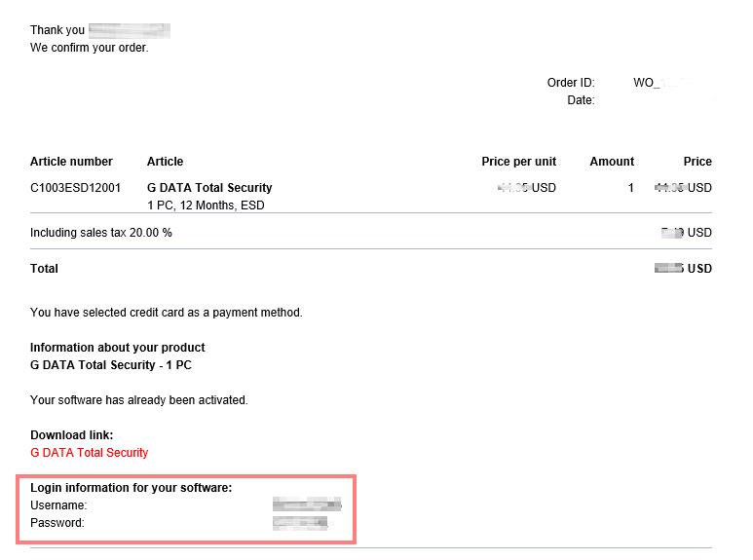
Task: Select 'We confirm your order.' text
Action: (90, 48)
